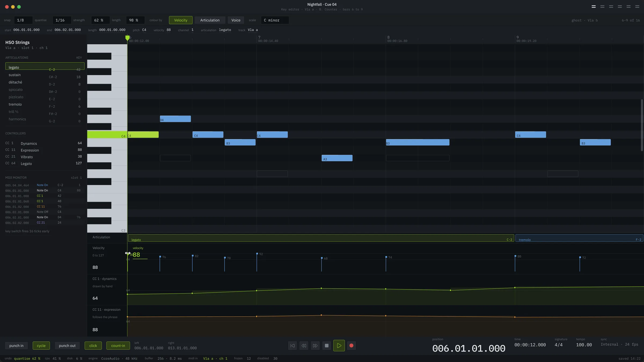644x362 pixels.
Task: Click the return-to-start transport button
Action: [292, 346]
